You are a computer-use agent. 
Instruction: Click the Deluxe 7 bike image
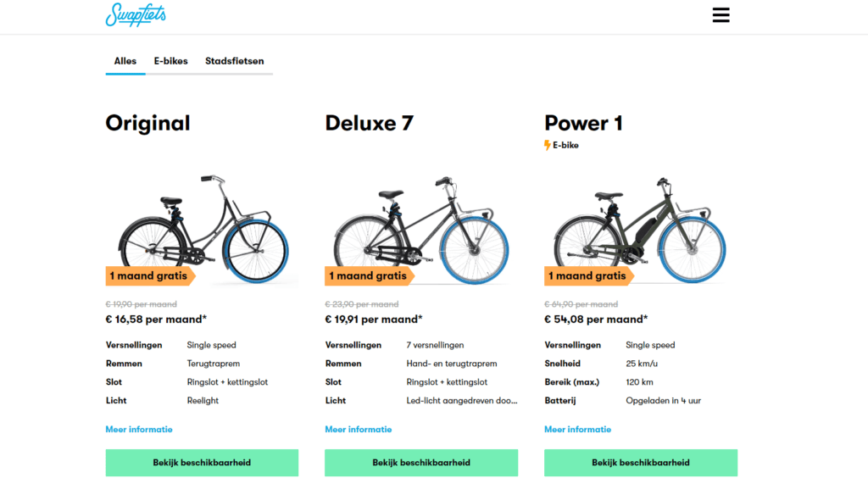pos(422,230)
